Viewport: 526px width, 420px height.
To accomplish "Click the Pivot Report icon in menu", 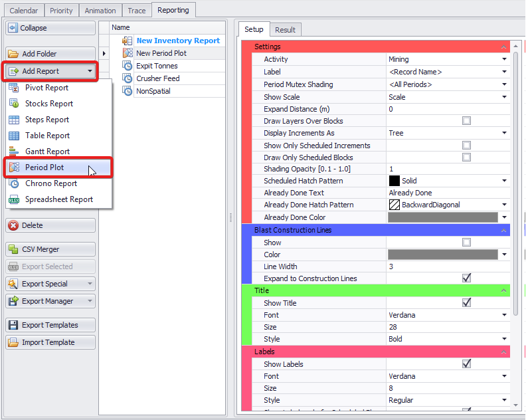I will point(14,88).
